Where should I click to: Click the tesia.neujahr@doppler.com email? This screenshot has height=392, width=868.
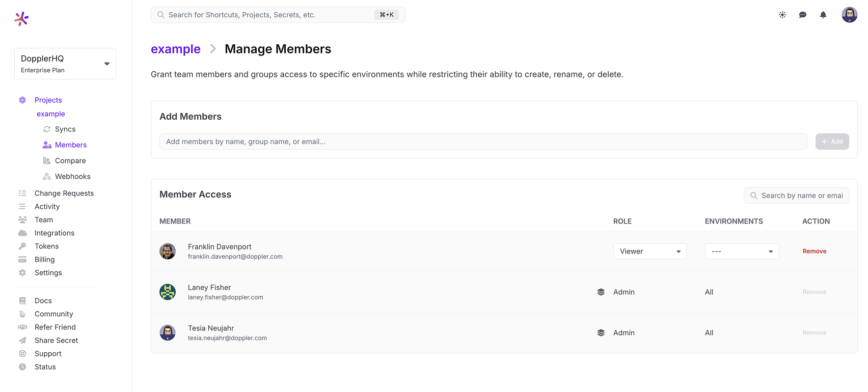coord(227,338)
